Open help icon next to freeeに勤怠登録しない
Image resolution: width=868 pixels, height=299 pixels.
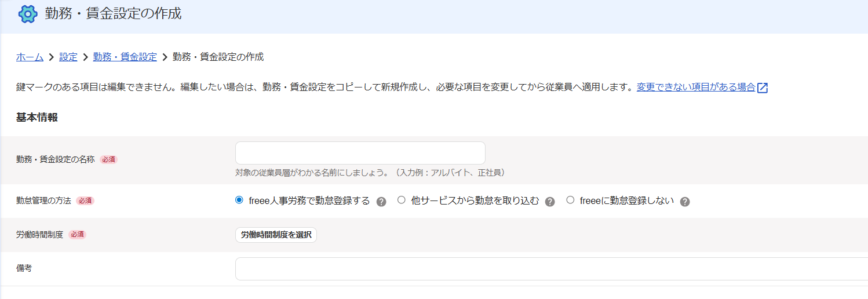point(685,202)
